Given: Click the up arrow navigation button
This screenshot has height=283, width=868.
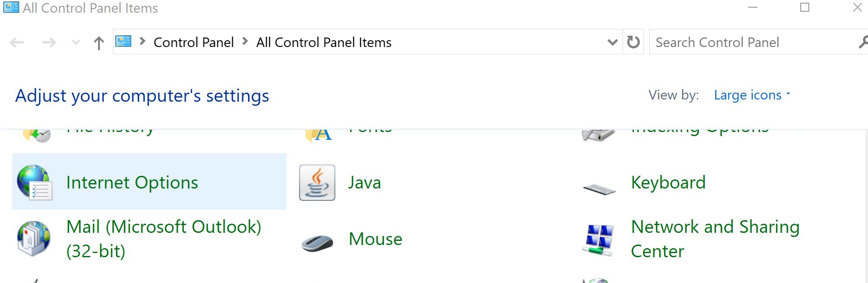Looking at the screenshot, I should click(x=99, y=43).
